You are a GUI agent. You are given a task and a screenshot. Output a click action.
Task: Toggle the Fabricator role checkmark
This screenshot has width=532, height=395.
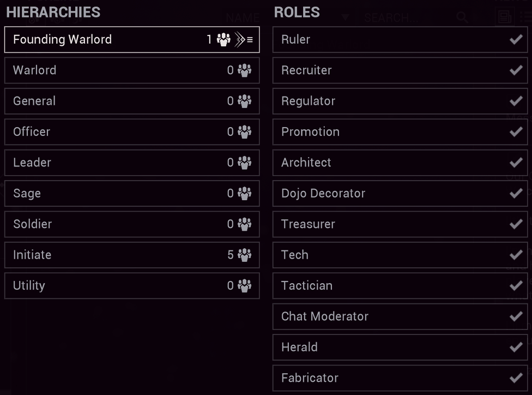point(515,378)
